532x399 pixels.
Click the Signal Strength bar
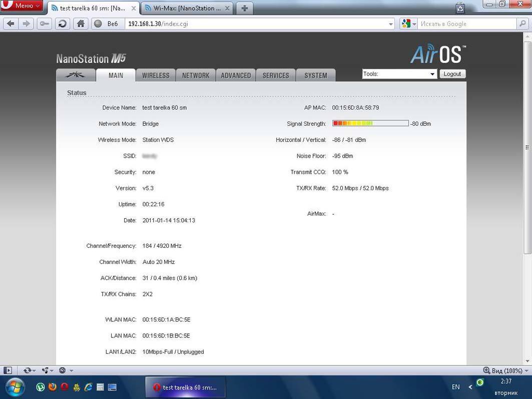click(x=370, y=123)
